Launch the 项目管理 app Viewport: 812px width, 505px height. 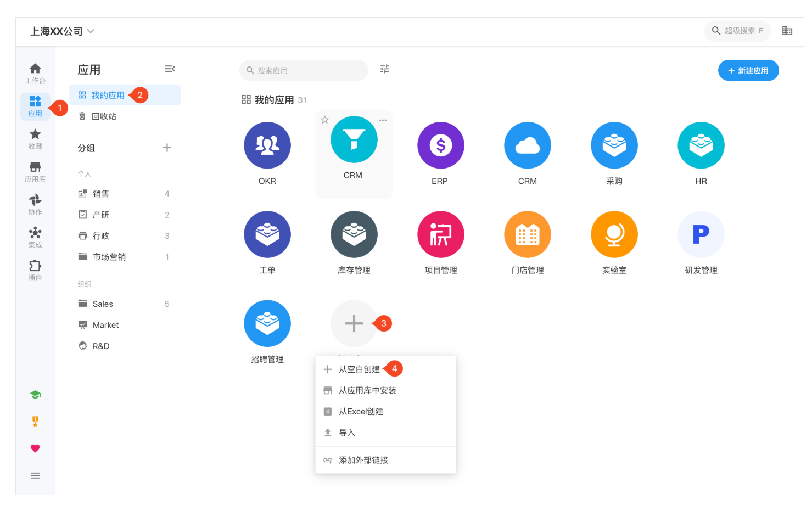440,235
